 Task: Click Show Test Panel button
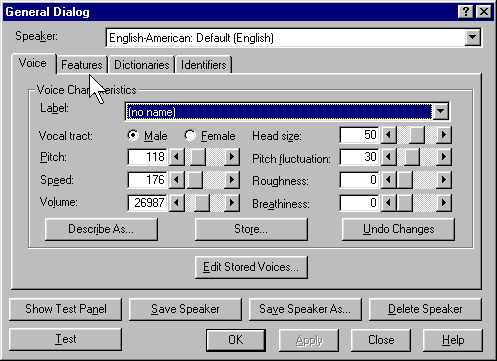point(66,309)
